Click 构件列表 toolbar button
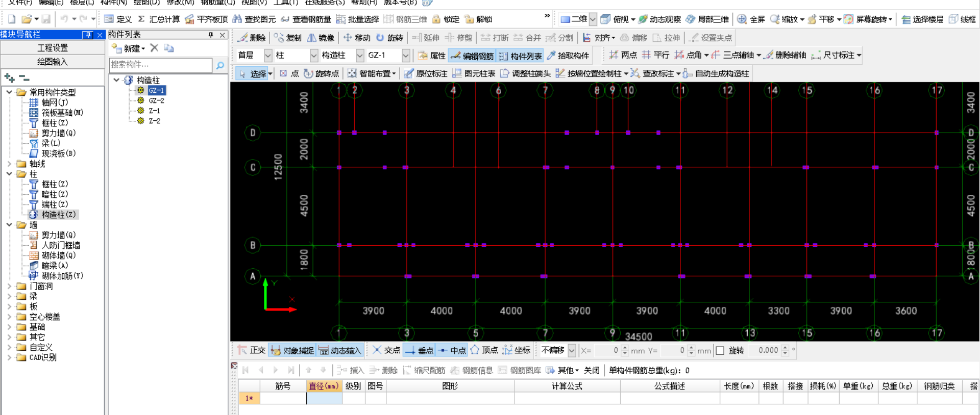This screenshot has height=415, width=980. tap(520, 56)
